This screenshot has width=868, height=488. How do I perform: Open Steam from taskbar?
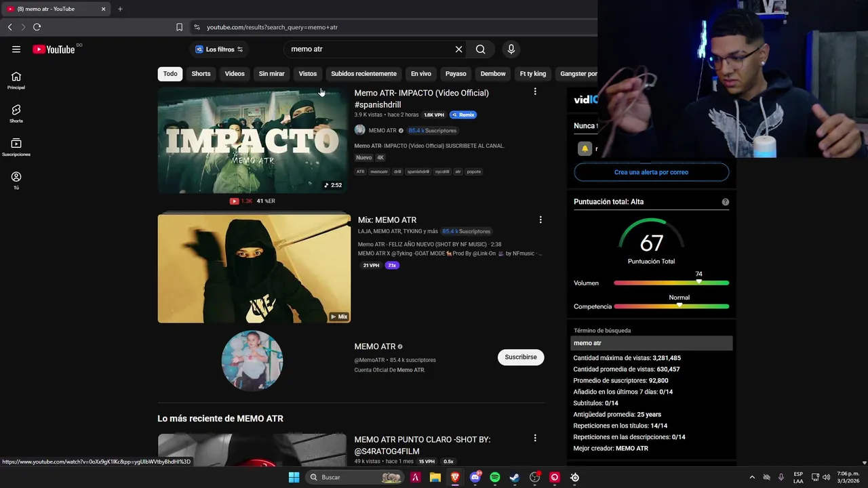click(515, 477)
